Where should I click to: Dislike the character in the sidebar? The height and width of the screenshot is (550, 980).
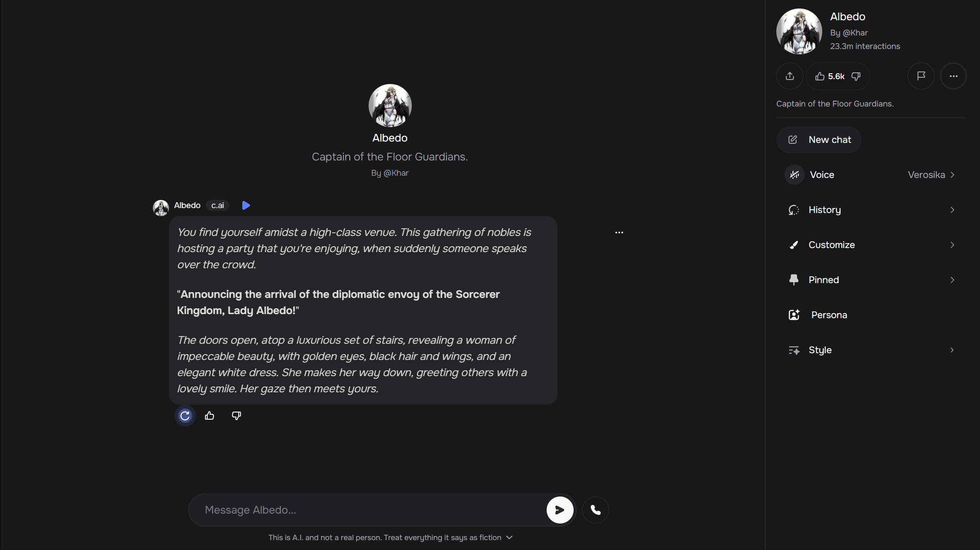point(856,76)
